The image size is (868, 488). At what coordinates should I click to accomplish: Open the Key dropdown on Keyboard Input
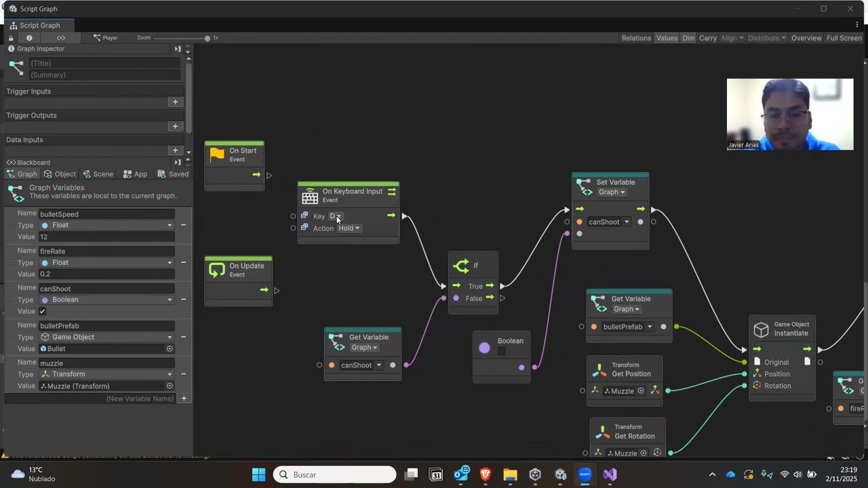pos(335,216)
